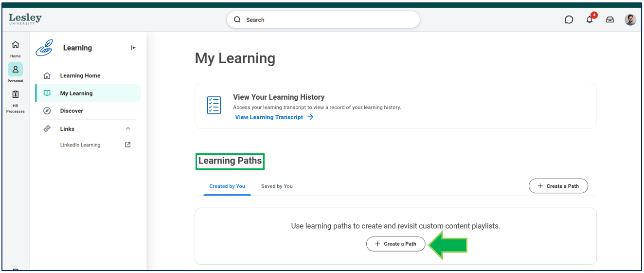The height and width of the screenshot is (273, 644).
Task: Click the learning transcript description sentence
Action: coord(317,108)
